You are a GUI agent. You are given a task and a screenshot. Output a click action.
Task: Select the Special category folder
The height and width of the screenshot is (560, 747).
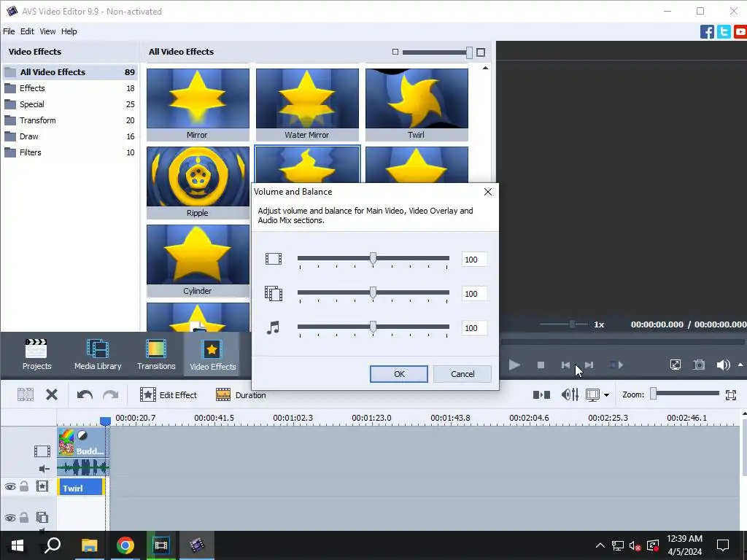(x=70, y=104)
